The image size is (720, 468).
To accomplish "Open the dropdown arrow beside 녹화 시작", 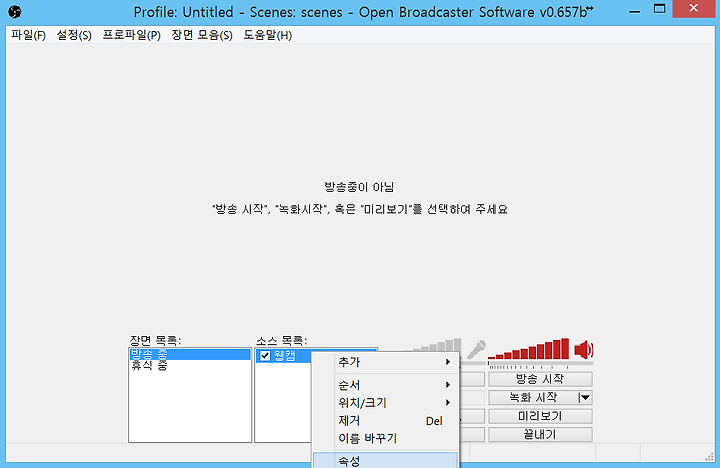I will [x=585, y=397].
